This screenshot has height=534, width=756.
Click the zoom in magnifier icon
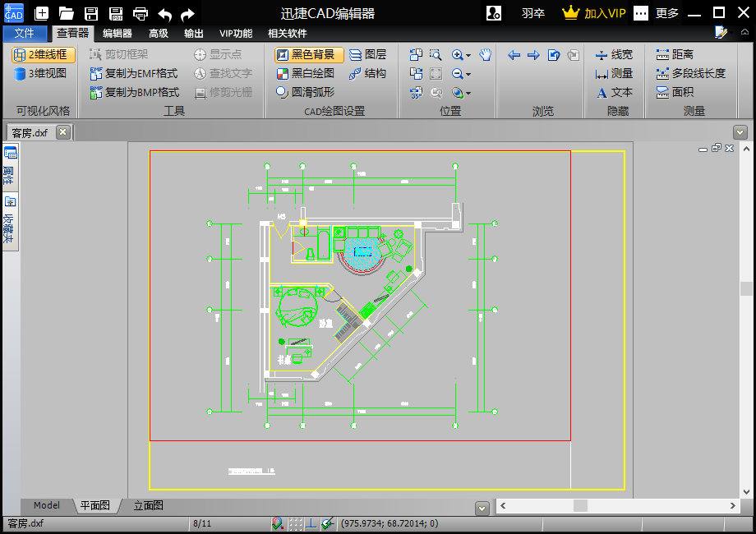click(x=458, y=54)
